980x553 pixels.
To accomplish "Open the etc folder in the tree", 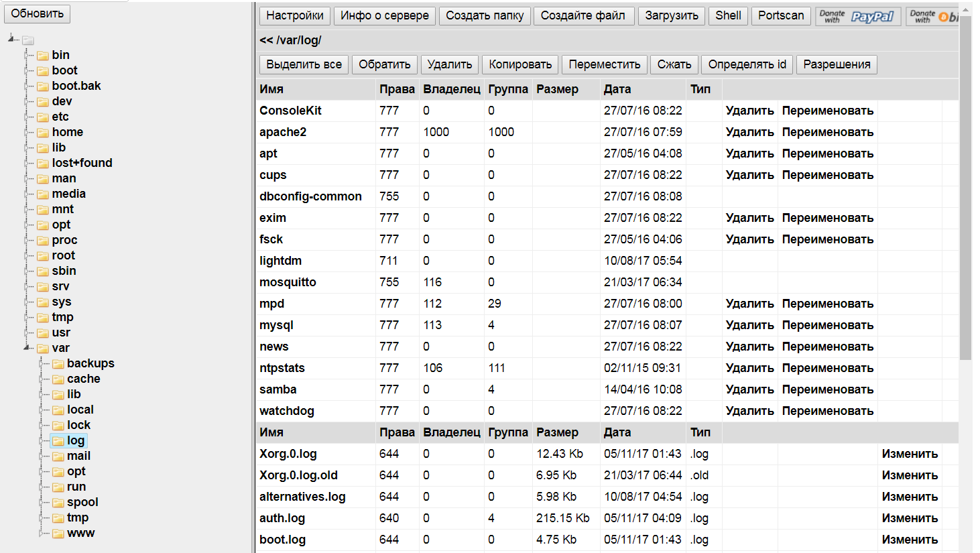I will [x=60, y=117].
